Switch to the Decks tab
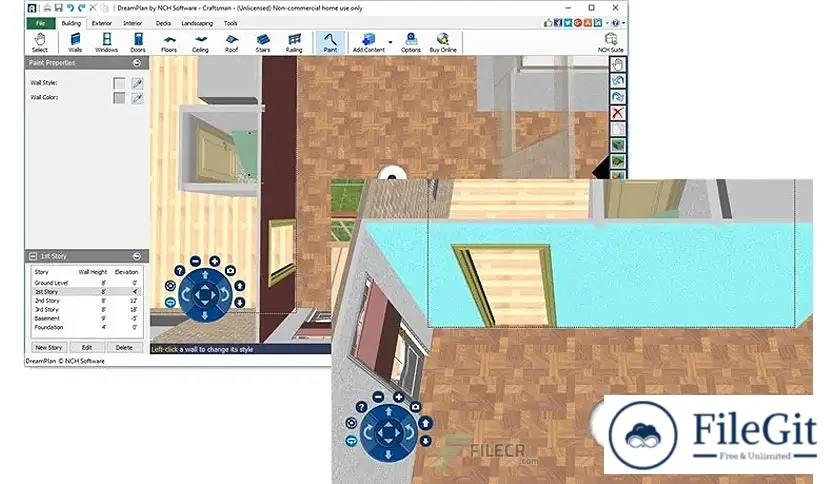836x484 pixels. 163,23
